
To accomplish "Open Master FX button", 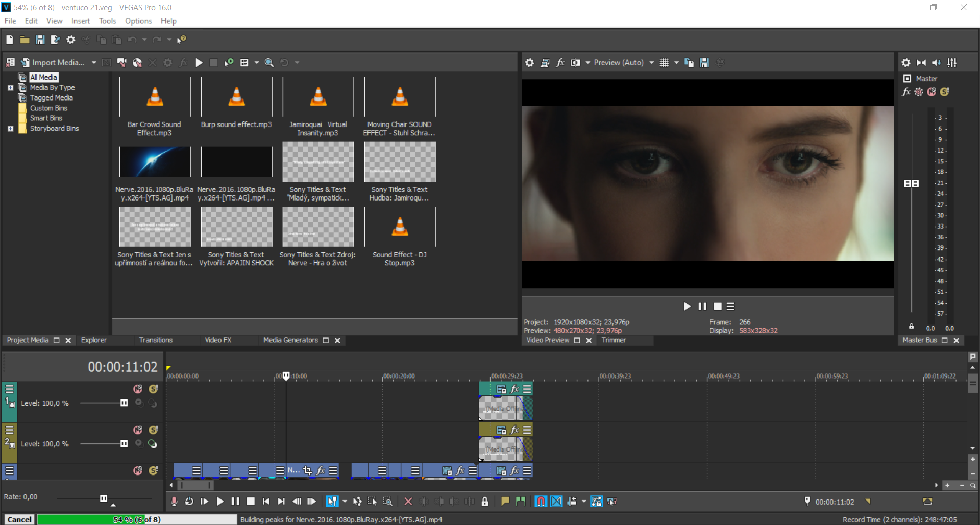I will [x=906, y=92].
